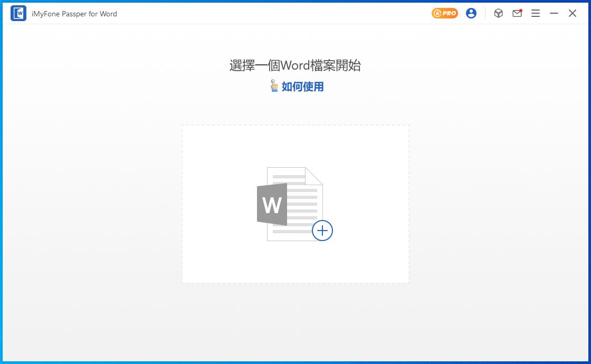Click the iMyFone Passper for Word title
This screenshot has height=364, width=591.
tap(74, 14)
